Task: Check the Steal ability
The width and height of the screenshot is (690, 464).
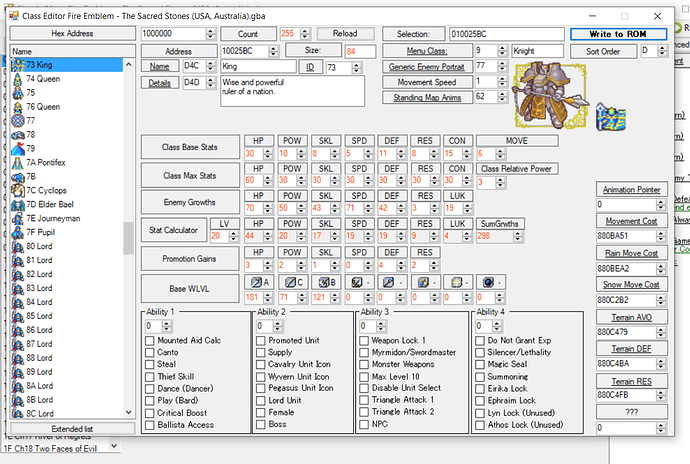Action: [x=150, y=365]
